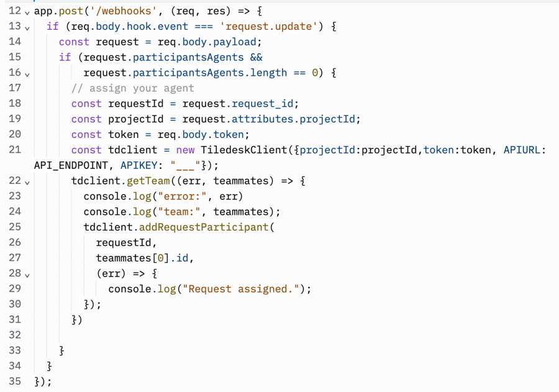
Task: Click the empty line 32
Action: (186, 335)
